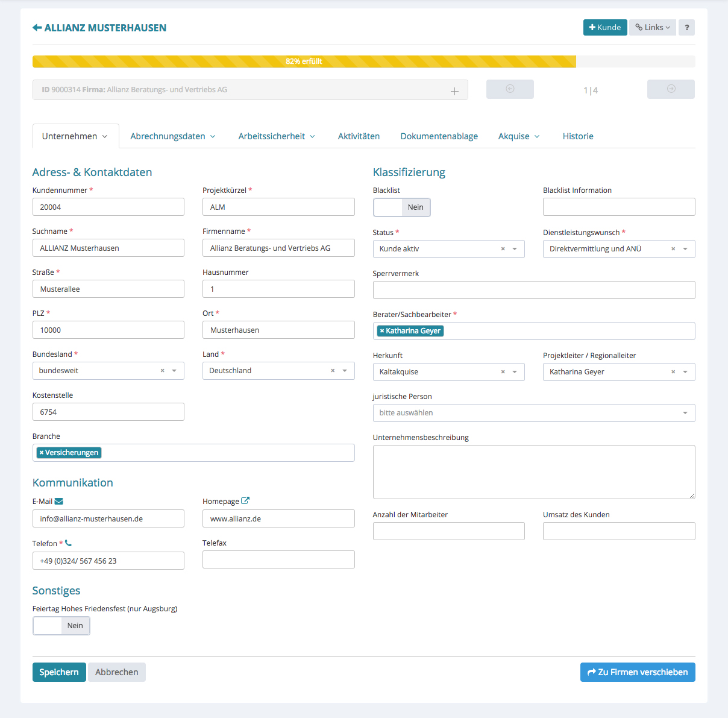Open the Dokumentenablage tab

click(439, 136)
